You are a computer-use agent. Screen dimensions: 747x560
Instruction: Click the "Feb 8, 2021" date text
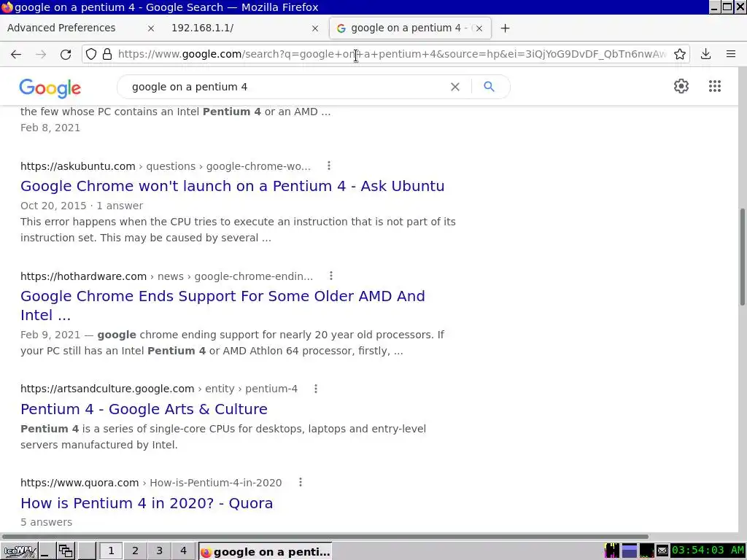pos(50,128)
